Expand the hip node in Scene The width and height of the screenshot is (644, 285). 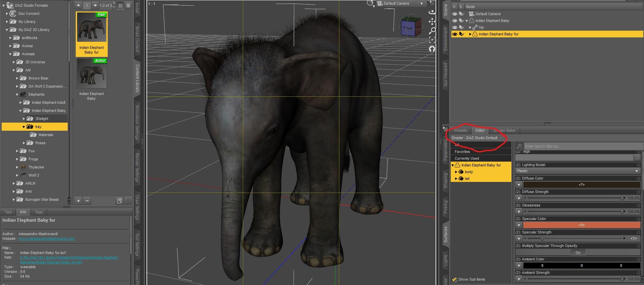coord(470,27)
